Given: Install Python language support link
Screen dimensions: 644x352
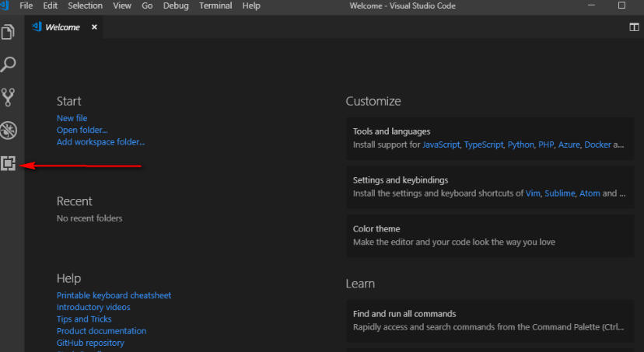Looking at the screenshot, I should 519,145.
